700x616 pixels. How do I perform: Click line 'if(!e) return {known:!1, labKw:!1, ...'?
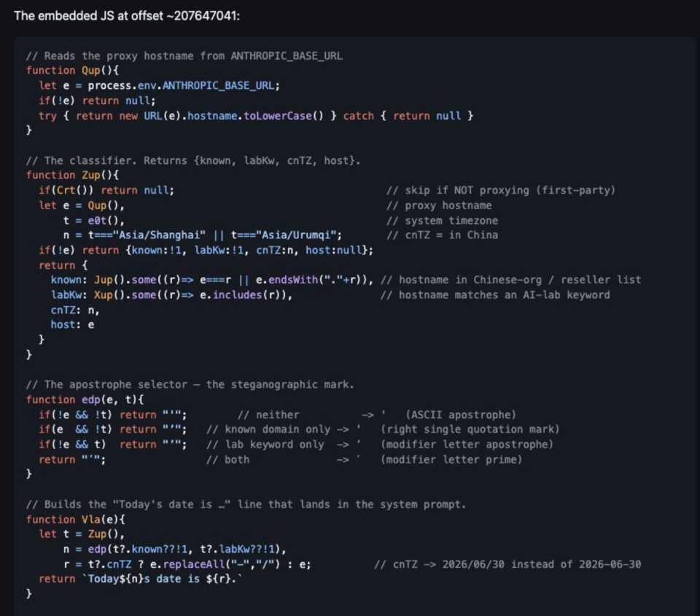(x=206, y=250)
